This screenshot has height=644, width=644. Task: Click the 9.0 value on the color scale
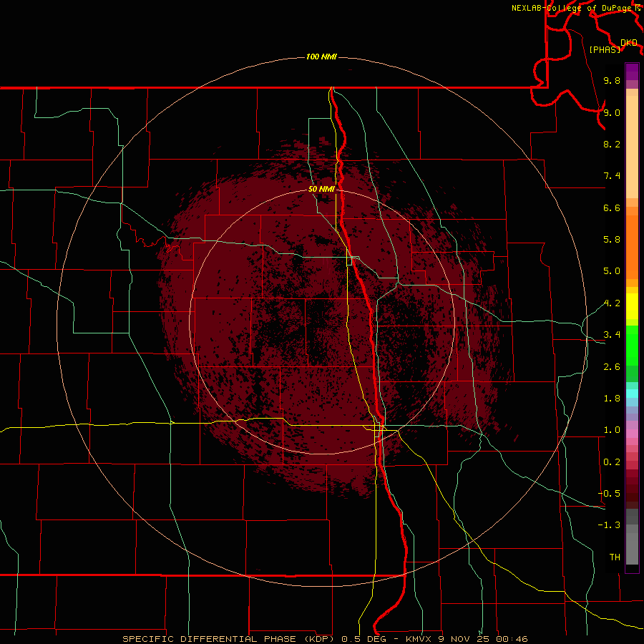pyautogui.click(x=612, y=112)
